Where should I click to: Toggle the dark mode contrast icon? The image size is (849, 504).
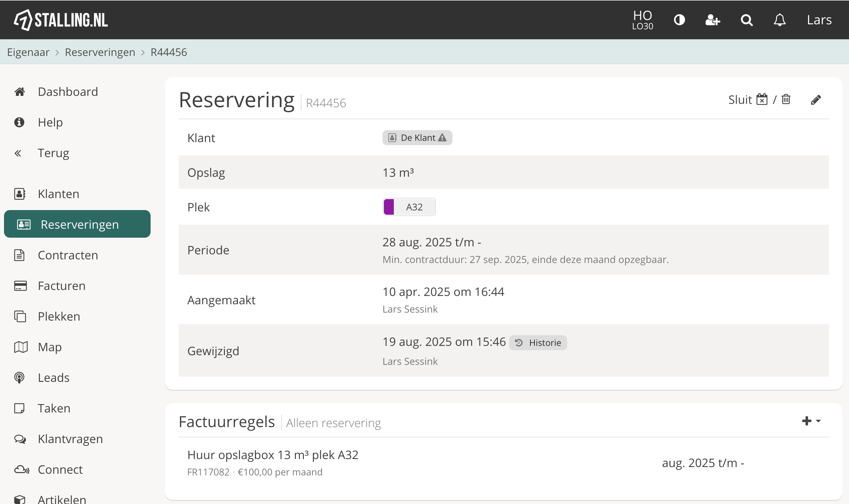(679, 20)
